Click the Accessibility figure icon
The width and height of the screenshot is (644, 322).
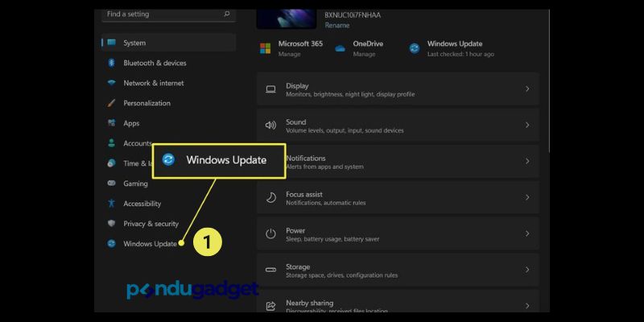[x=111, y=204]
